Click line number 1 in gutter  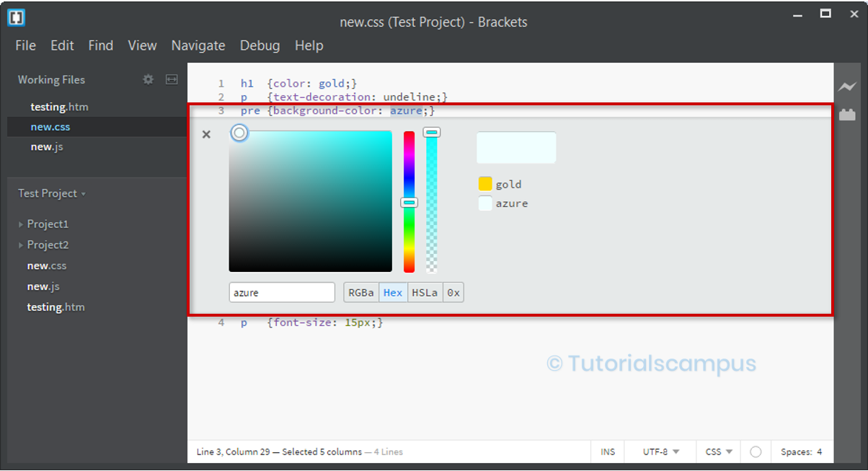click(221, 84)
